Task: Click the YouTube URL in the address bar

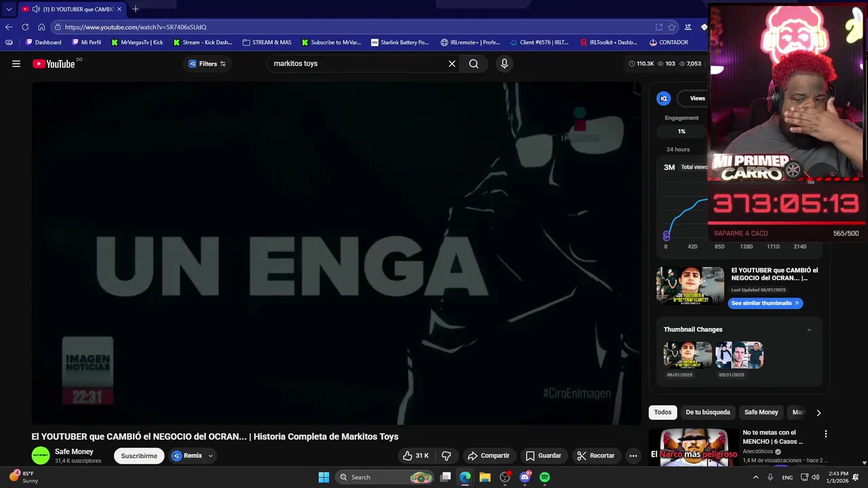Action: tap(136, 27)
